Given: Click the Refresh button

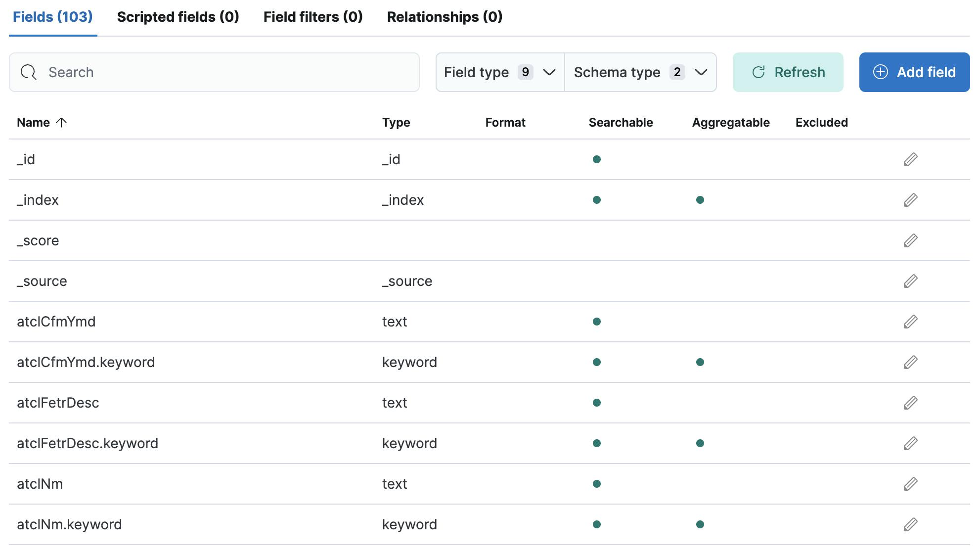Looking at the screenshot, I should [x=788, y=72].
